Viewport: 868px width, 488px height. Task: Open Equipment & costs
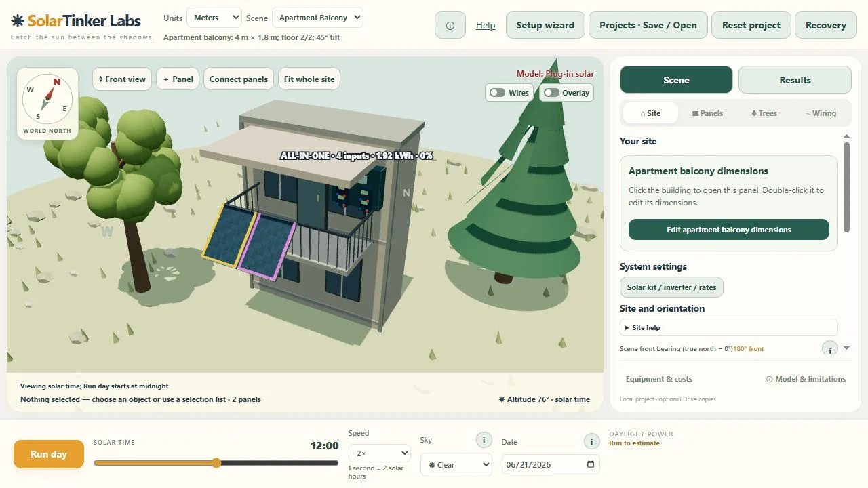[x=659, y=379]
